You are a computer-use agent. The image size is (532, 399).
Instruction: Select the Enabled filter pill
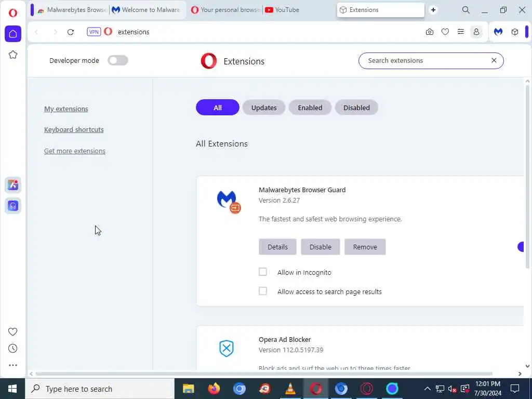310,108
